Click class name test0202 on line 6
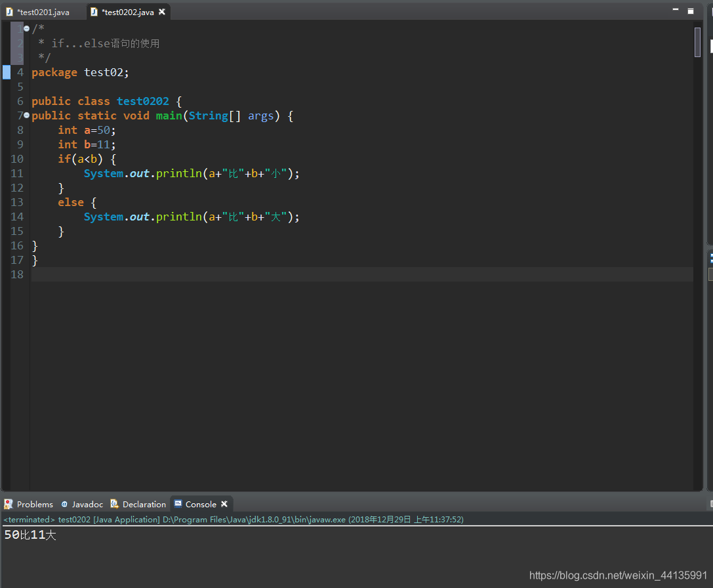Screen dimensions: 713x588 143,101
